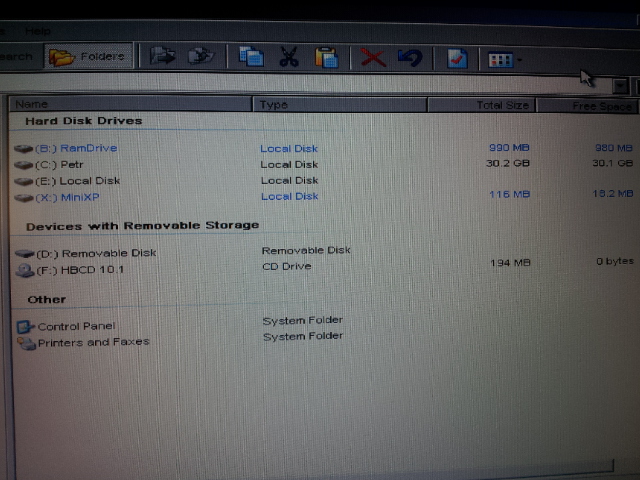The width and height of the screenshot is (640, 480).
Task: Click the RamDrive disk icon
Action: click(24, 149)
